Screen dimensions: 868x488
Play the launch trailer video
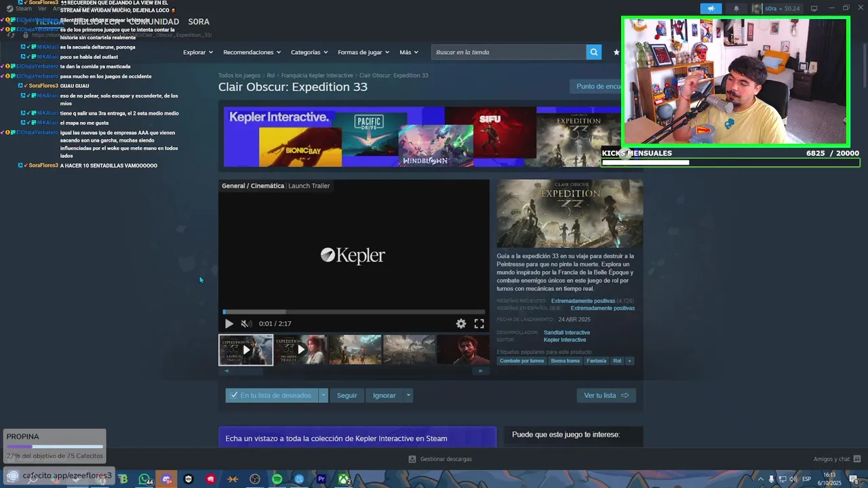coord(229,324)
